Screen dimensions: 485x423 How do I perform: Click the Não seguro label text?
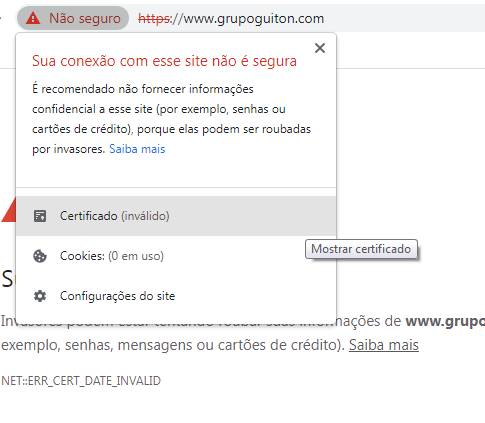coord(85,18)
